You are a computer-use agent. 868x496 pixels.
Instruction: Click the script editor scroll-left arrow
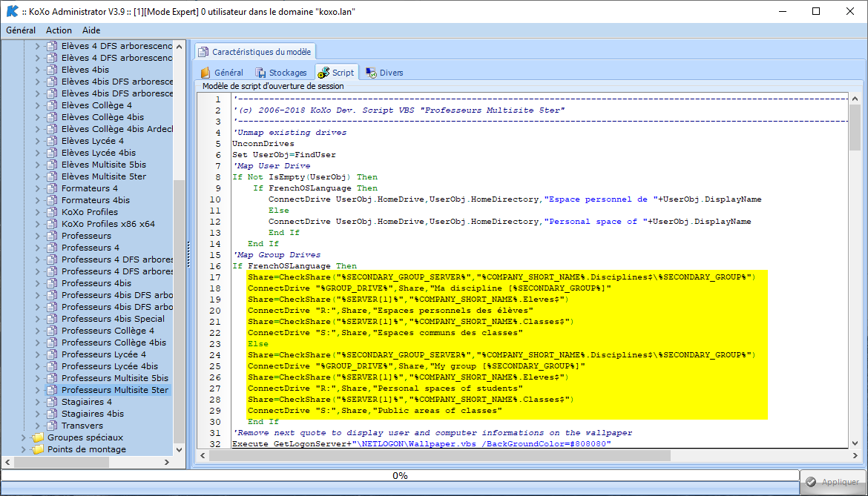[x=203, y=456]
